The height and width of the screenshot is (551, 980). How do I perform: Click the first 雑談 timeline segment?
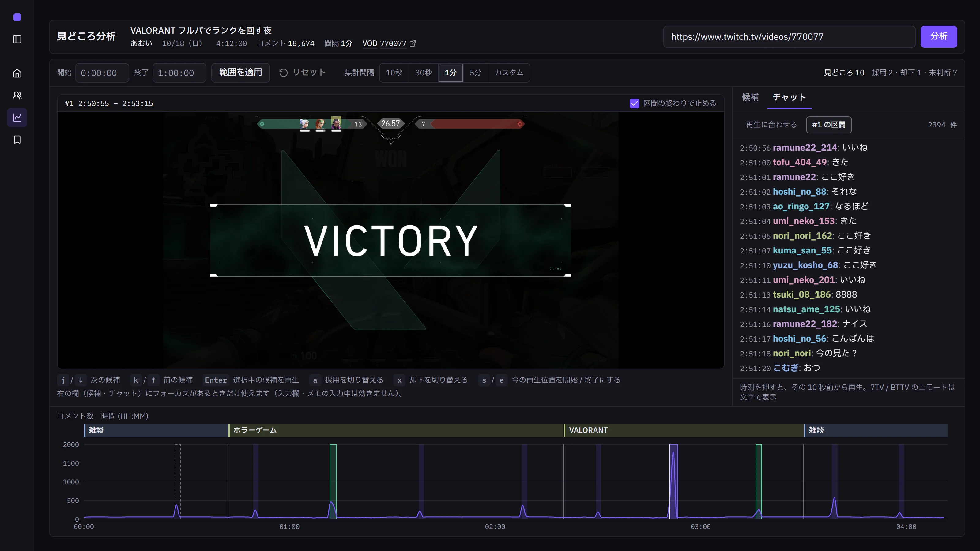[x=156, y=430]
